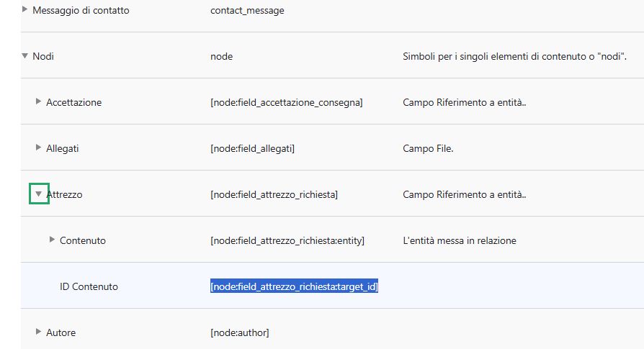
Task: Click the 'Campo File.' description text
Action: coord(428,148)
